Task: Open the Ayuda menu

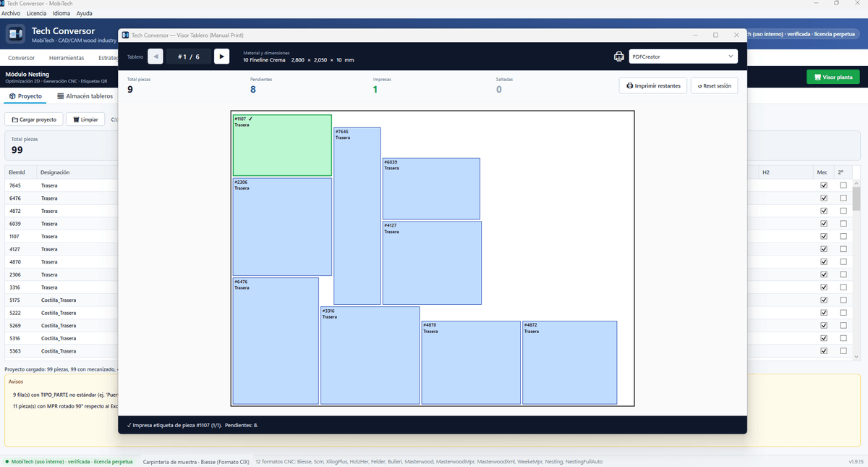Action: (84, 13)
